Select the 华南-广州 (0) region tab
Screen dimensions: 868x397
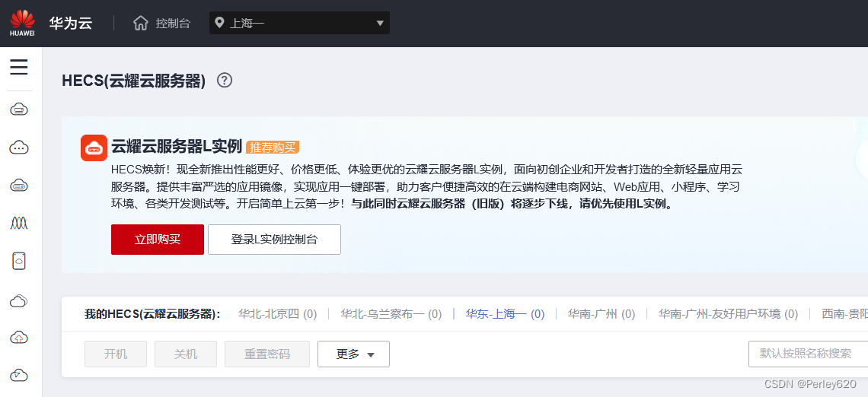(602, 314)
